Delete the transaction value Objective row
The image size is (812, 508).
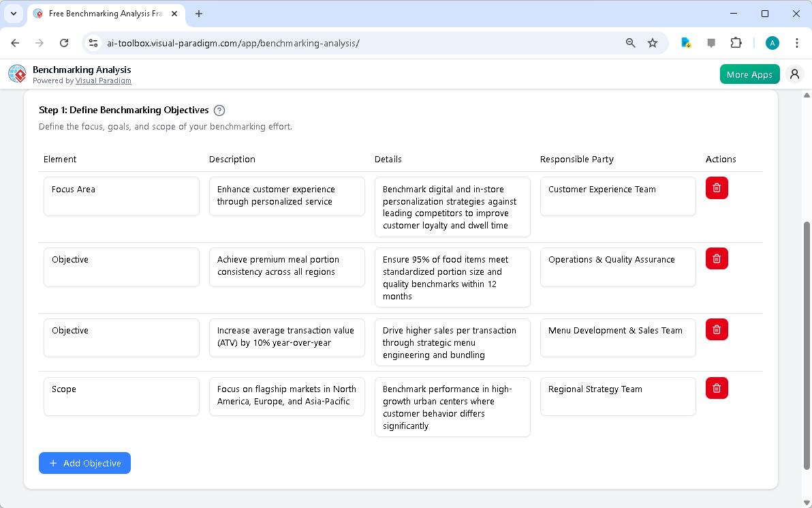(717, 329)
